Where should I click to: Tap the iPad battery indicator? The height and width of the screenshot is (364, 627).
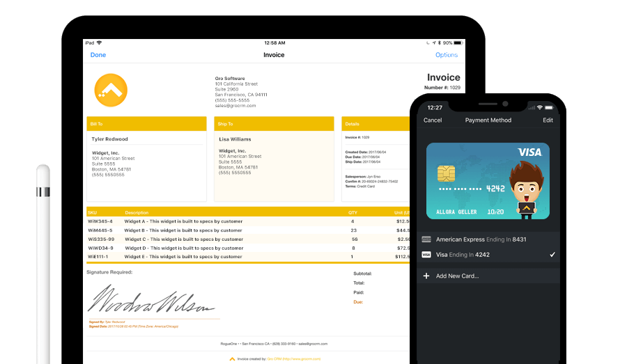[458, 42]
